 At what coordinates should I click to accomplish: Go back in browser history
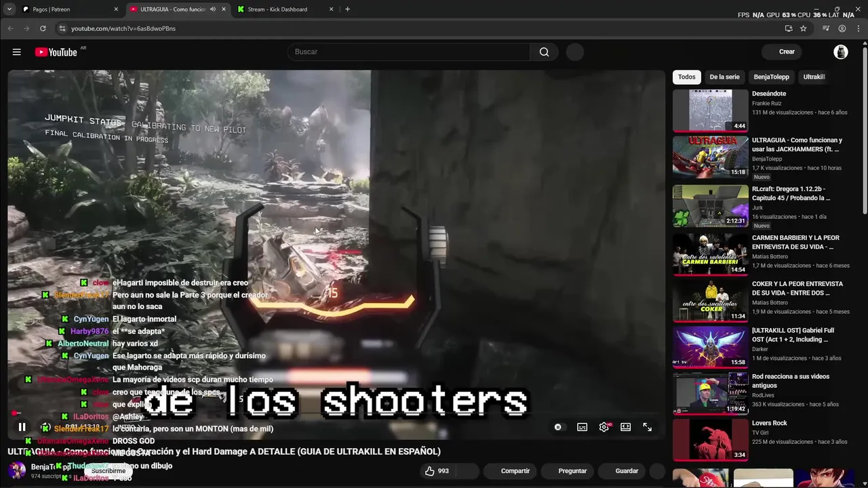[x=10, y=28]
